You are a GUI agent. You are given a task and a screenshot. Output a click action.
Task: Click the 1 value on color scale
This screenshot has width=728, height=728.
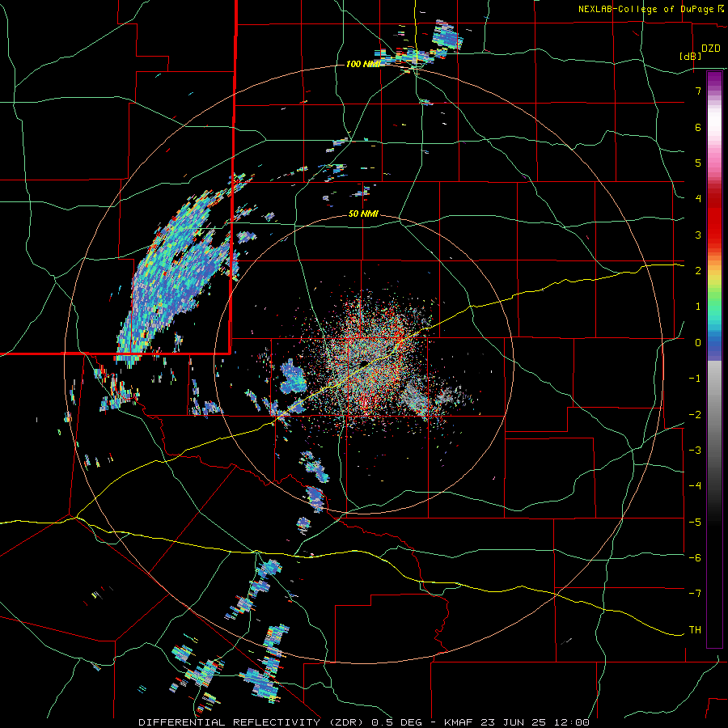coord(698,307)
